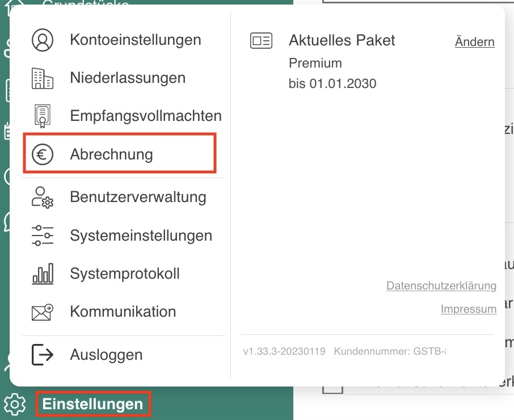Click the Kommunikation envelope icon

(x=43, y=312)
